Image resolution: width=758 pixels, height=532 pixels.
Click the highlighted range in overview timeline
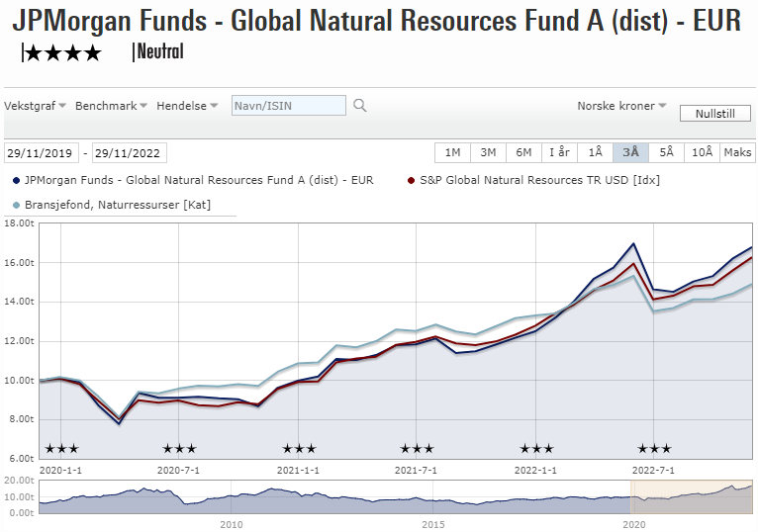pyautogui.click(x=692, y=496)
